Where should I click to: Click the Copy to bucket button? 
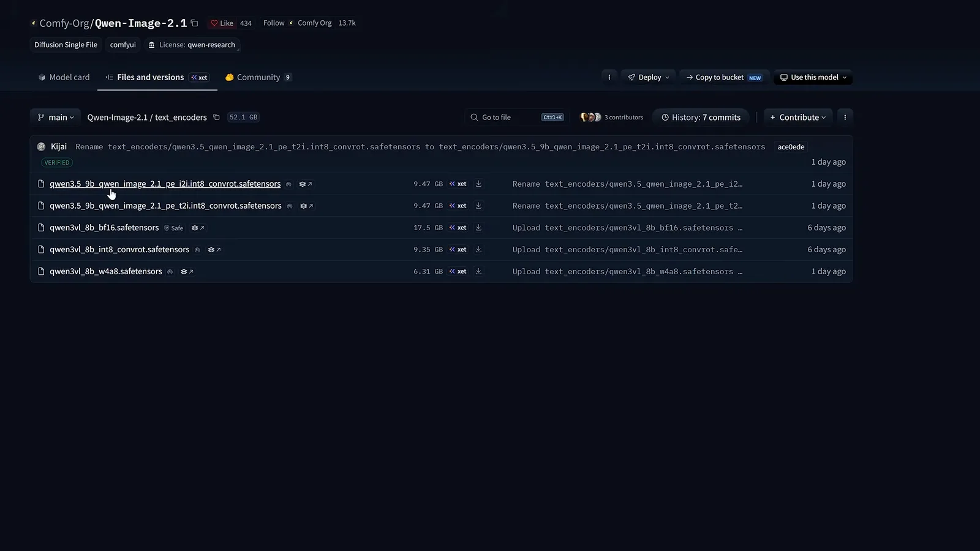pyautogui.click(x=724, y=77)
